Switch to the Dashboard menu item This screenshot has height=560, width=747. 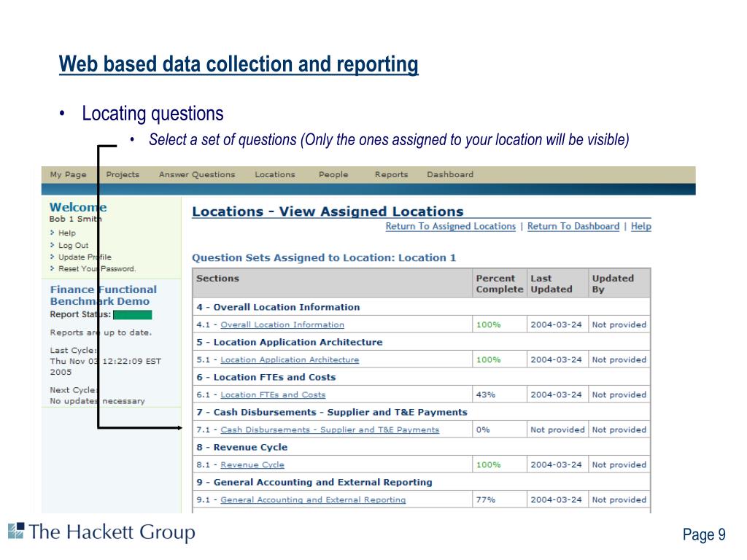tap(449, 174)
